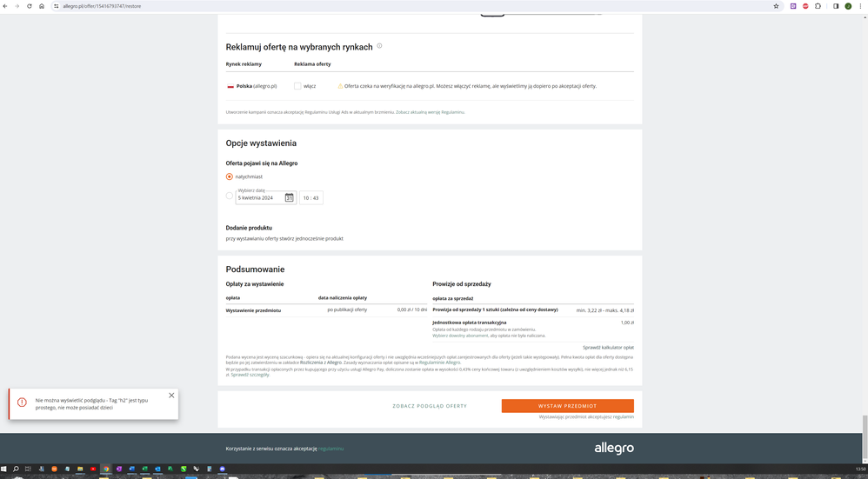
Task: Click the red AdBlock extension icon
Action: 805,6
